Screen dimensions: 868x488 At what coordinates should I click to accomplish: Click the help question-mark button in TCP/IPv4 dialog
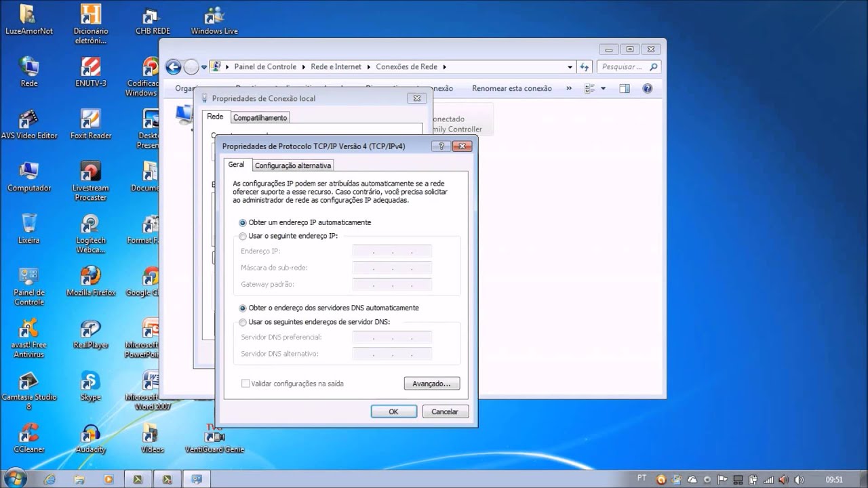(441, 146)
